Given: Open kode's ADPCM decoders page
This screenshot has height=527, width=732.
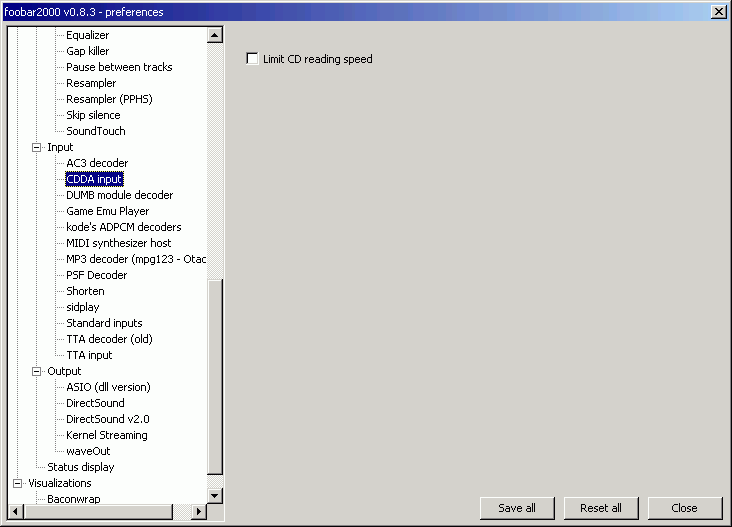Looking at the screenshot, I should point(124,227).
